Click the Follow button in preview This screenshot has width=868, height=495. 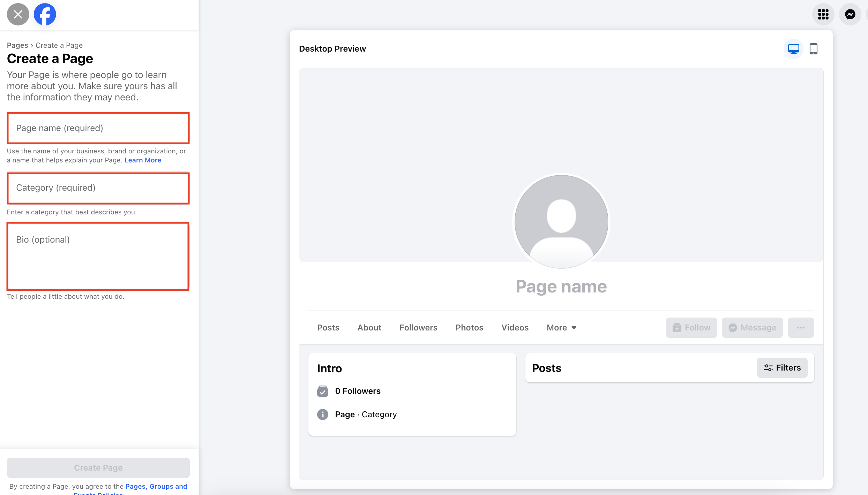691,328
